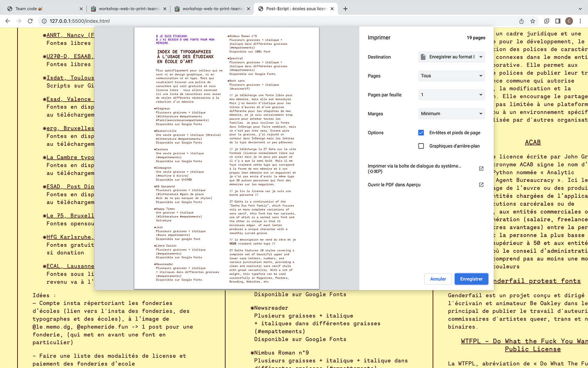
Task: Open a new browser tab
Action: [x=345, y=9]
